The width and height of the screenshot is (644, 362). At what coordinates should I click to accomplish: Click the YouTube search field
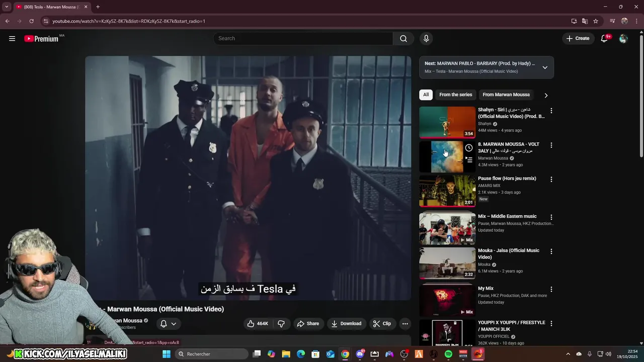pos(303,38)
